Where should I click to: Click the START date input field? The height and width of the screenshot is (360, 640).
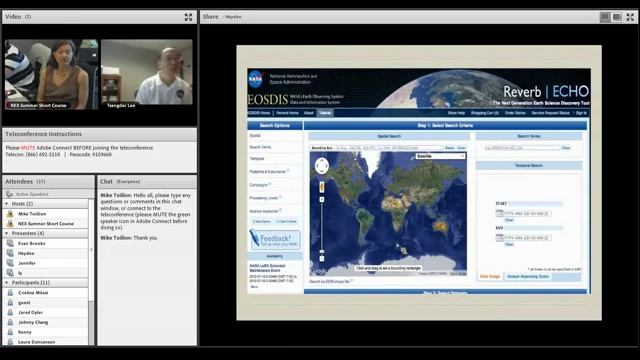pos(527,213)
